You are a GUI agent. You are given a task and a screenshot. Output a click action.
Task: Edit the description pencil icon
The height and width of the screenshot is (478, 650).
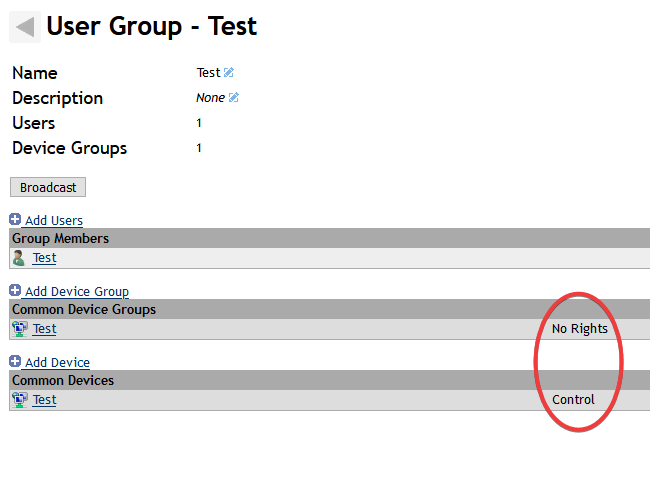pyautogui.click(x=234, y=97)
